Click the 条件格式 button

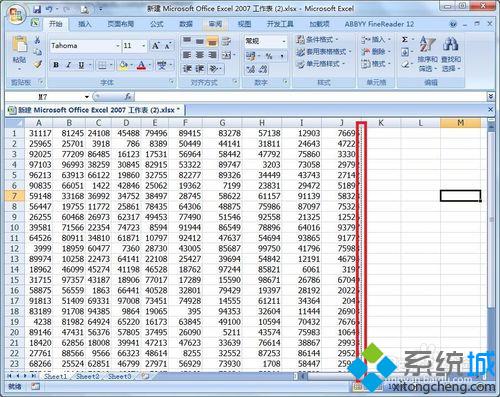click(x=317, y=40)
